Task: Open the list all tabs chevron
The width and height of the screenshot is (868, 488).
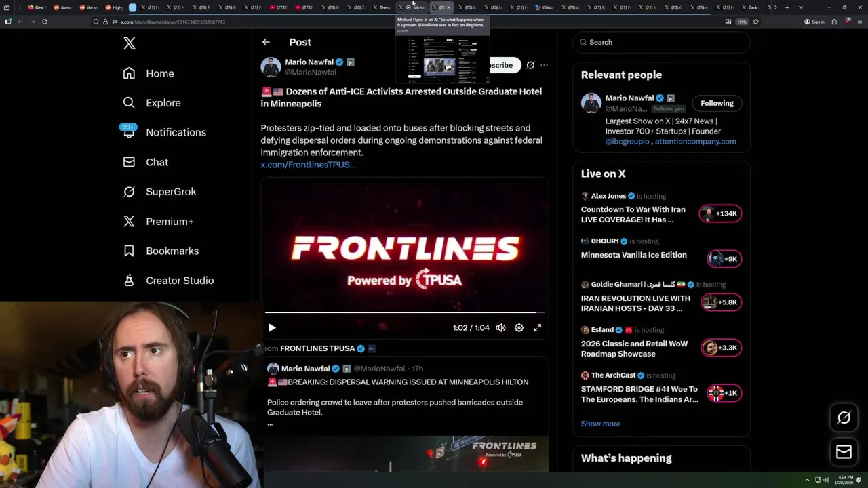Action: pyautogui.click(x=800, y=7)
